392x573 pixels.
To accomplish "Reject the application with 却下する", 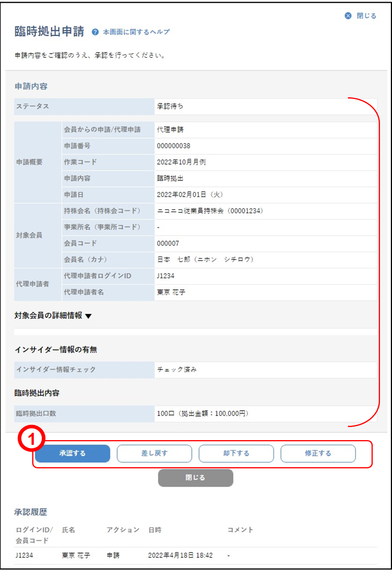I will [236, 453].
